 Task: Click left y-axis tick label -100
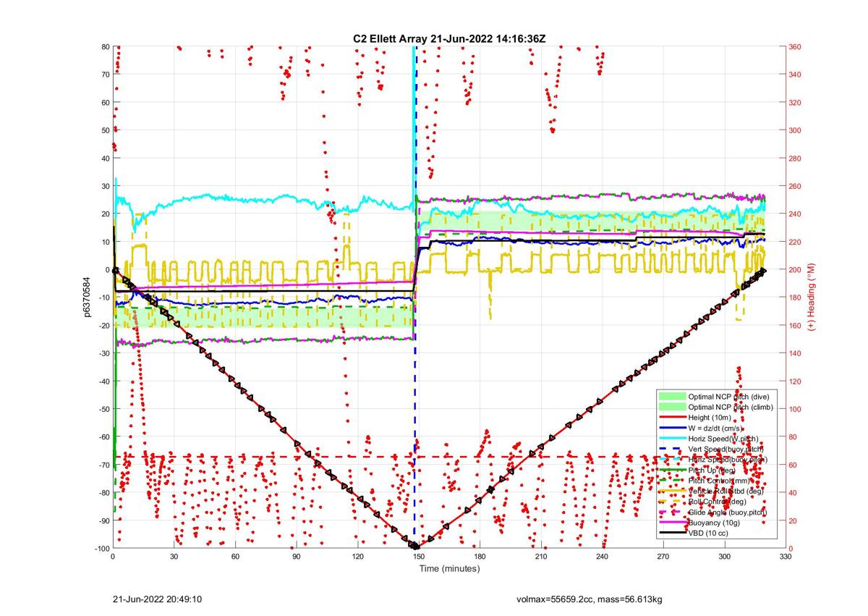coord(101,549)
